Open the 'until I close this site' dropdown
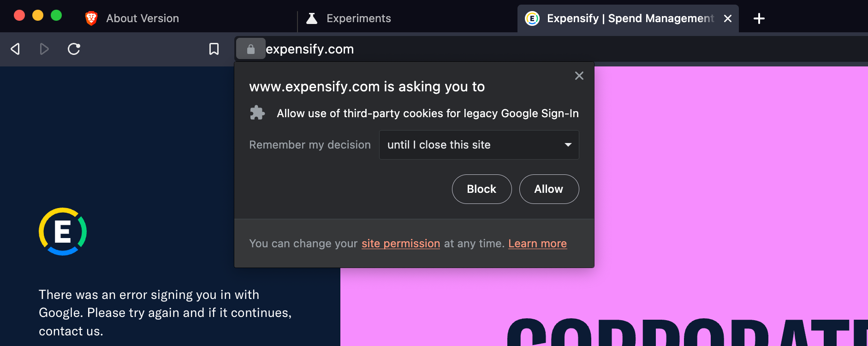868x346 pixels. 479,145
